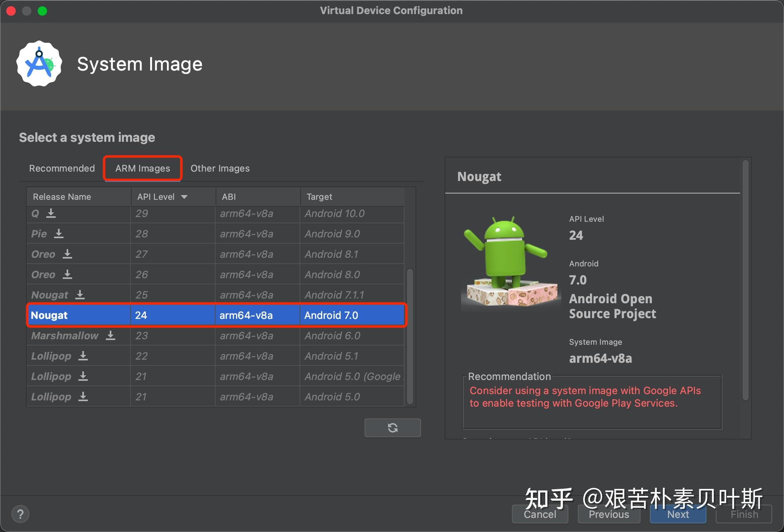Image resolution: width=784 pixels, height=532 pixels.
Task: Click the Marshmallow release name
Action: pyautogui.click(x=65, y=336)
